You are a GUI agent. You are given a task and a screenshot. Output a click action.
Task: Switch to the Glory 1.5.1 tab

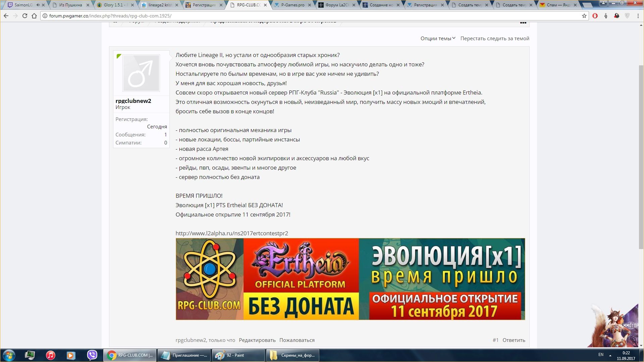click(x=115, y=5)
